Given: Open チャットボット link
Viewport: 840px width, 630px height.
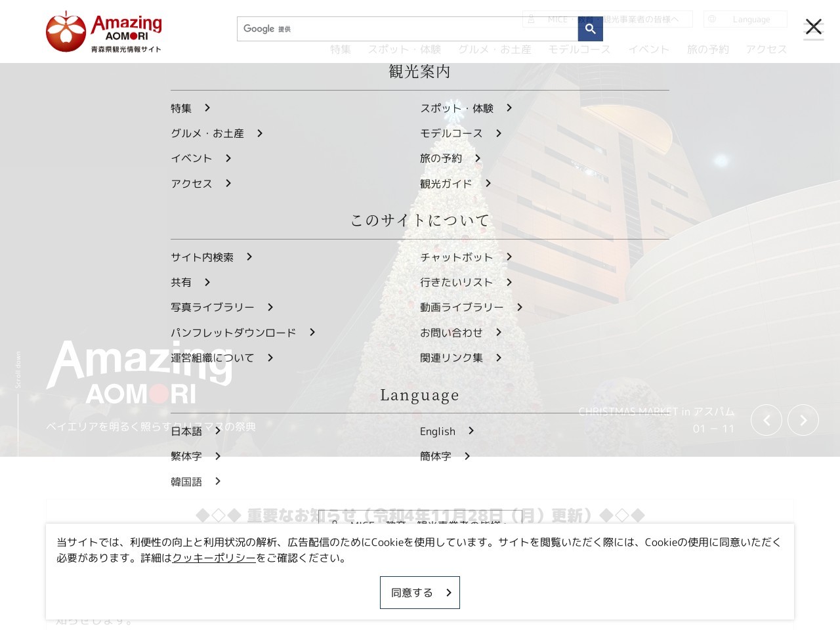Looking at the screenshot, I should click(x=466, y=257).
